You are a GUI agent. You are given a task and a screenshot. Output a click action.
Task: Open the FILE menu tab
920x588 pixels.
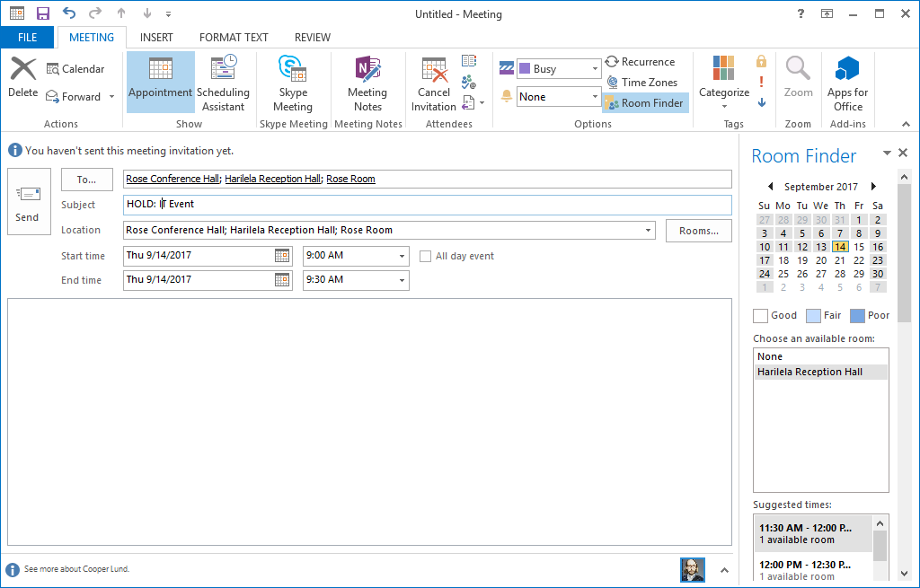point(27,38)
